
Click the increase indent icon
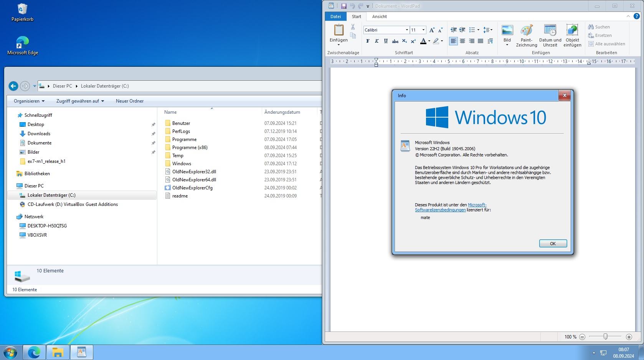(462, 30)
